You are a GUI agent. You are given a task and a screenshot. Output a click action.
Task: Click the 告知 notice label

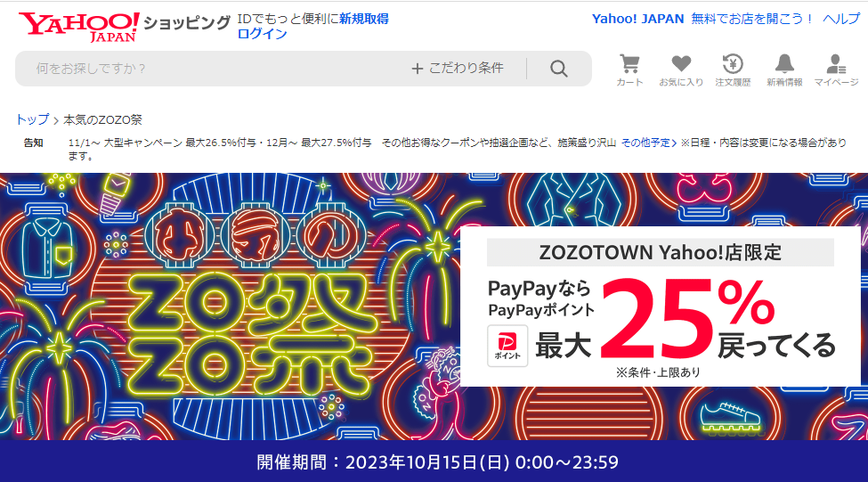coord(33,143)
